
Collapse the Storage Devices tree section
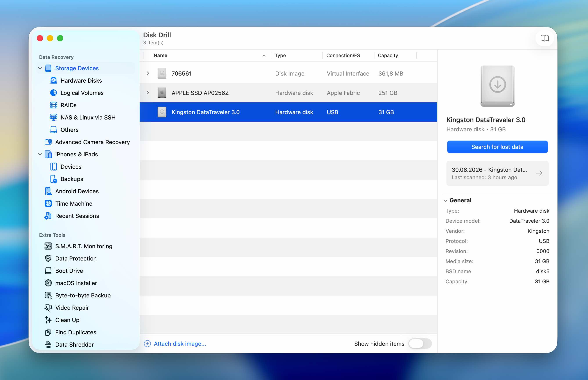pyautogui.click(x=40, y=68)
